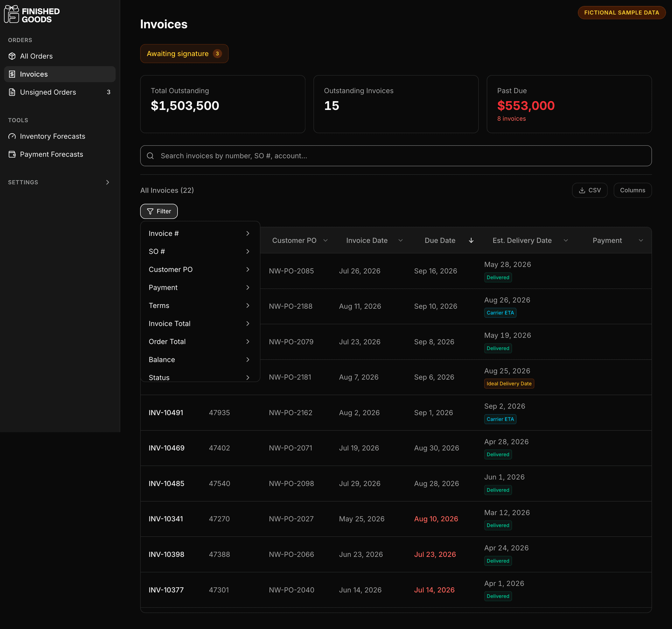The image size is (672, 629).
Task: Click the 8 invoices past due text
Action: 512,119
